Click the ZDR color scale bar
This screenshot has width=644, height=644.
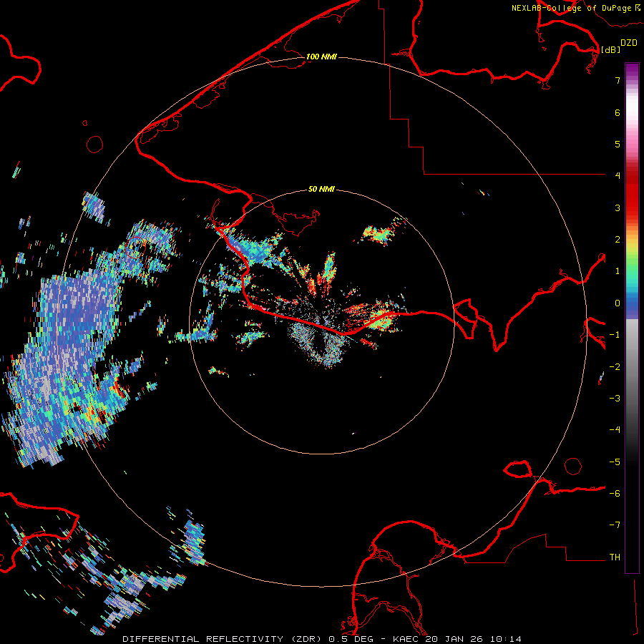click(632, 318)
